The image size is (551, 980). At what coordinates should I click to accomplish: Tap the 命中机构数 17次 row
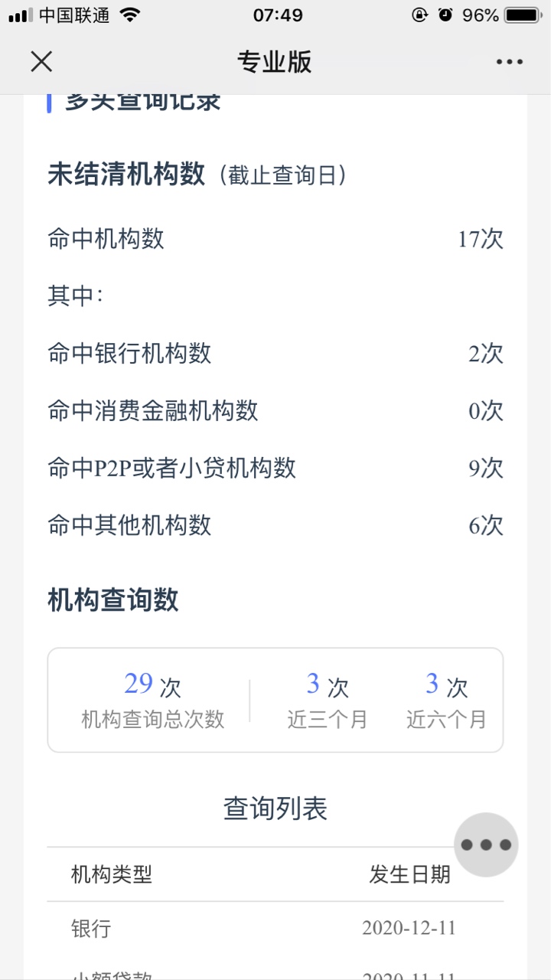(275, 239)
